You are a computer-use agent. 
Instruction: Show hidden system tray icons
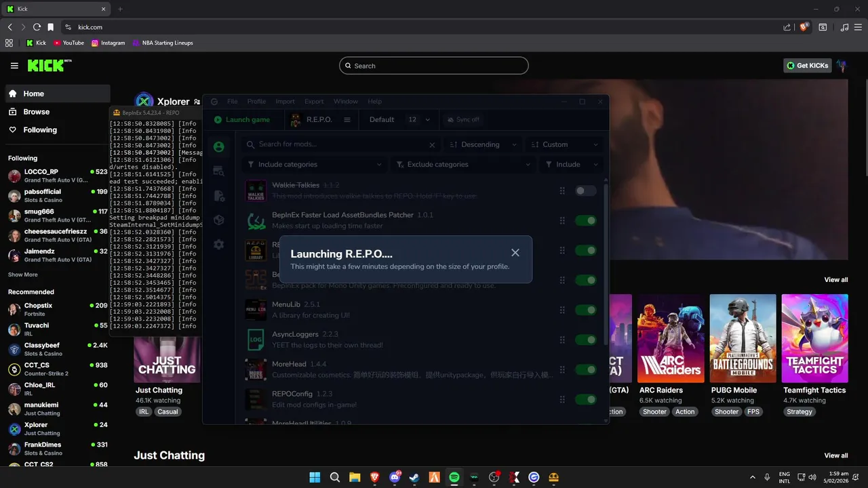[752, 477]
